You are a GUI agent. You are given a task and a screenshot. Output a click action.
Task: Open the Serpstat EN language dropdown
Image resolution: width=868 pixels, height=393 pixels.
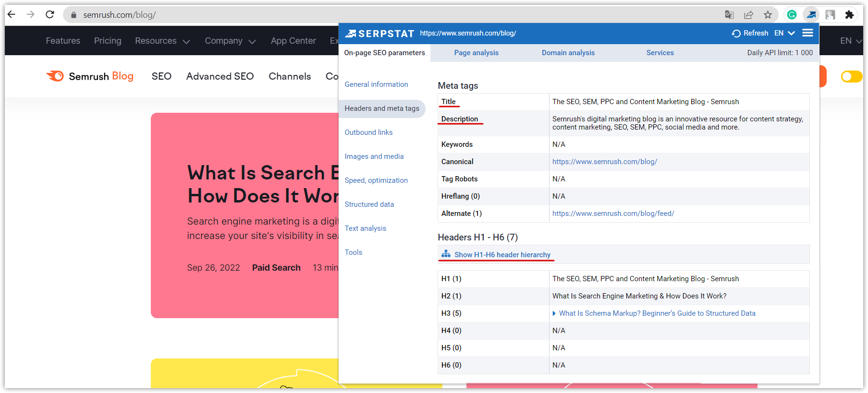click(x=784, y=33)
